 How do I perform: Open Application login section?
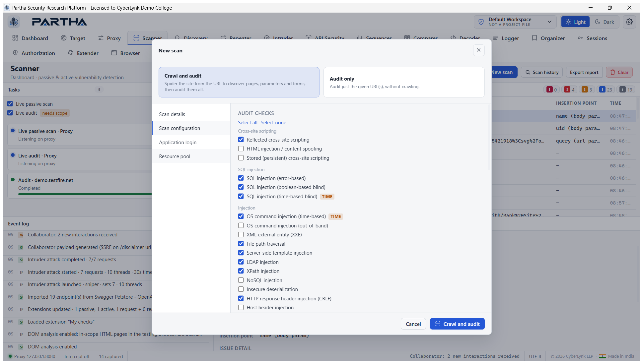pos(191,142)
